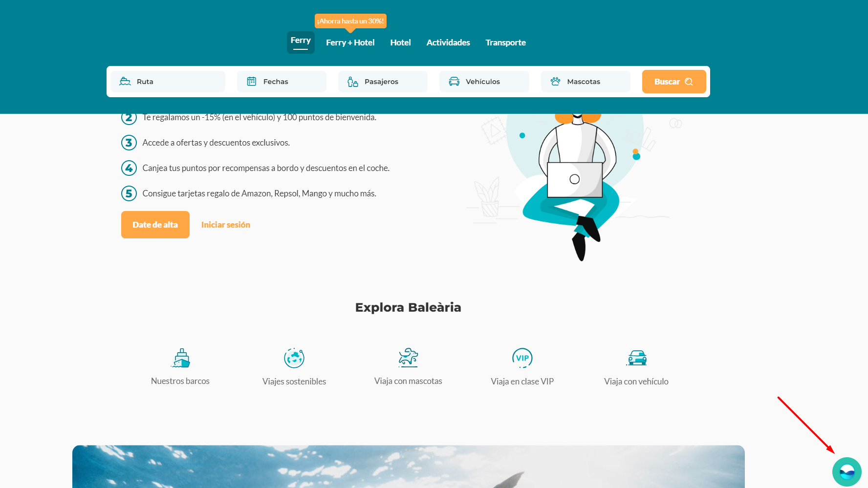The image size is (868, 488).
Task: Click the car icon for Viaja con vehículo
Action: tap(637, 358)
